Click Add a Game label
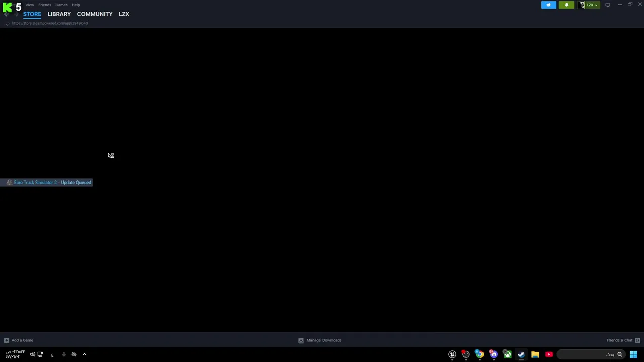Viewport: 644px width, 362px height. pos(22,340)
